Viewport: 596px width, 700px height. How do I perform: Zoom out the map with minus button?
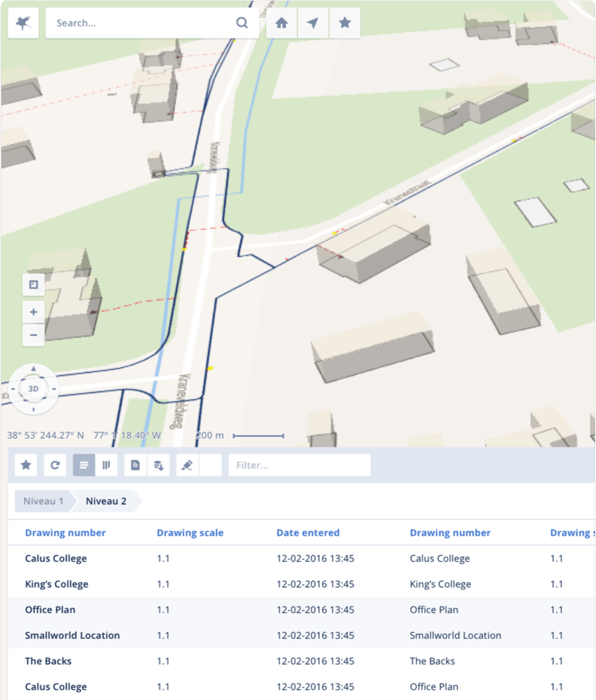point(34,335)
